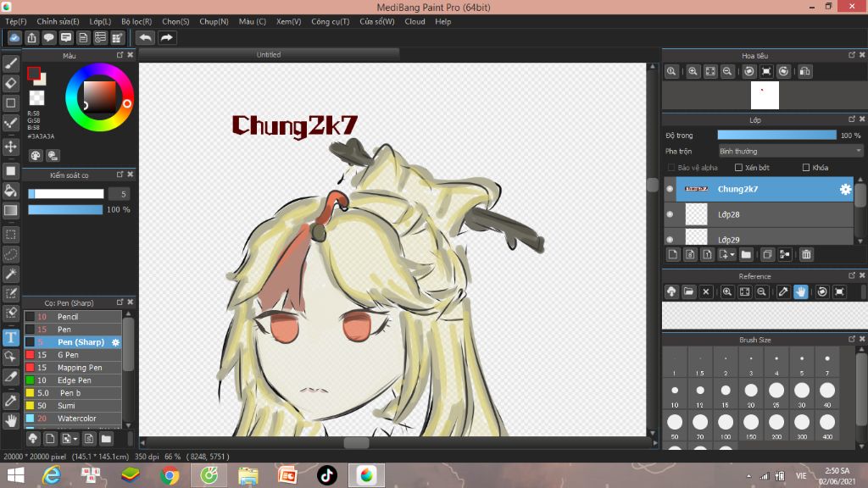The height and width of the screenshot is (488, 868).
Task: Open layer settings gear for Chung2k7
Action: point(845,189)
